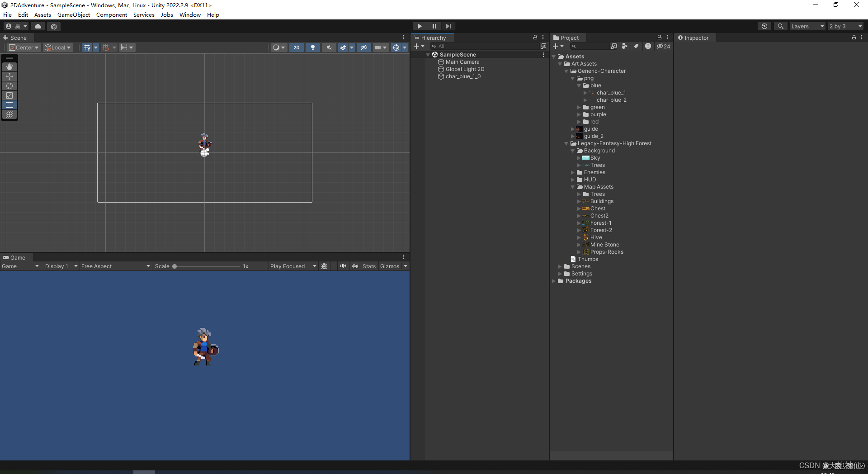
Task: Toggle the Game view mute audio icon
Action: tap(343, 266)
